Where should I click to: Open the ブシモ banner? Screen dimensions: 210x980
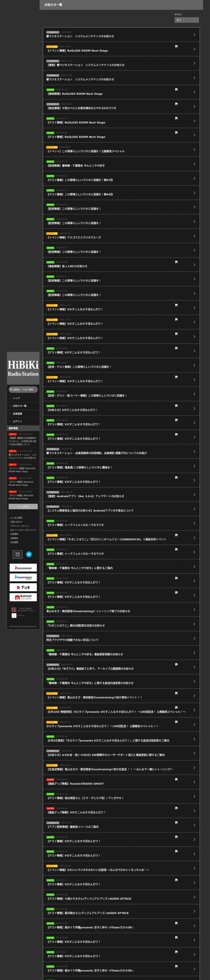(x=23, y=587)
